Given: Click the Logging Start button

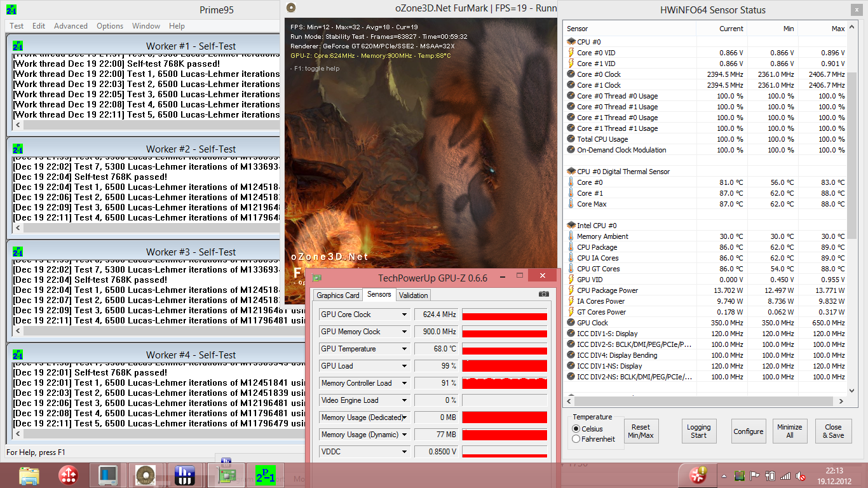Looking at the screenshot, I should click(x=698, y=431).
